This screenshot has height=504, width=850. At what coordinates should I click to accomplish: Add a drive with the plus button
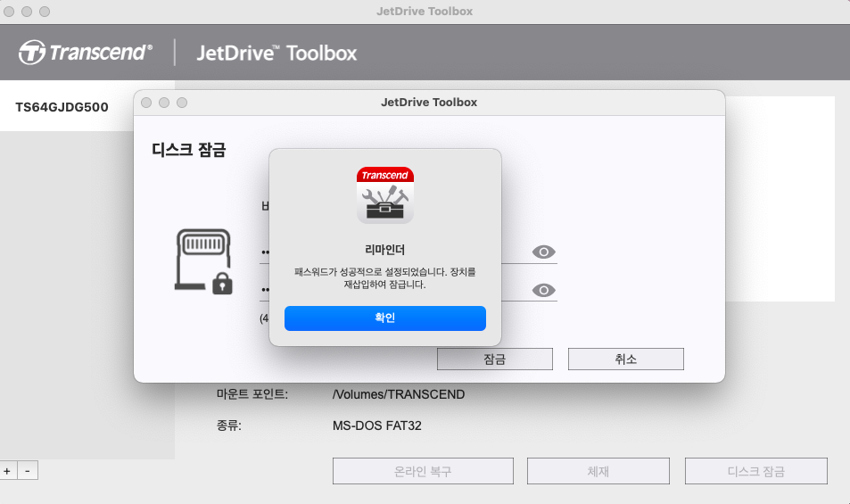point(8,471)
